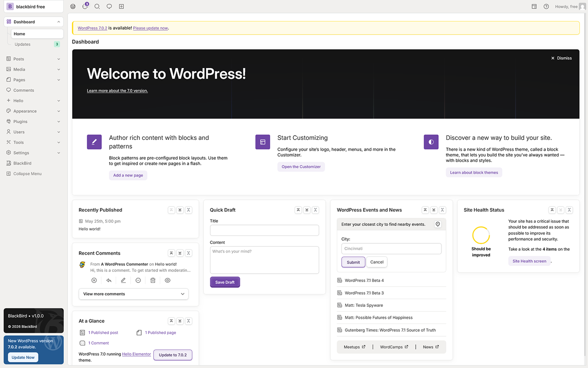Expand the Plugins menu chevron
The image size is (588, 368).
point(59,121)
